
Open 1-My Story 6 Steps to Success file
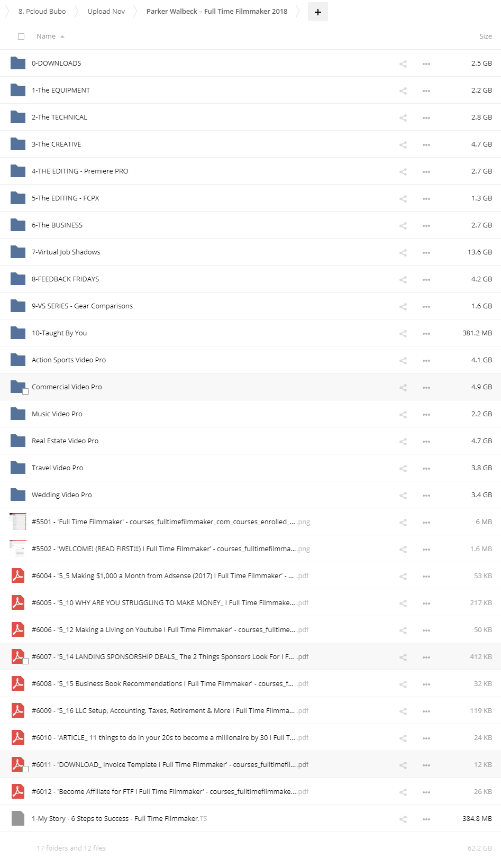(120, 818)
